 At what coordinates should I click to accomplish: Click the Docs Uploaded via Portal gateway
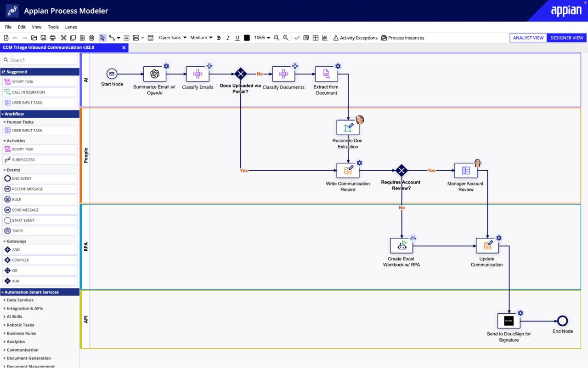[240, 74]
